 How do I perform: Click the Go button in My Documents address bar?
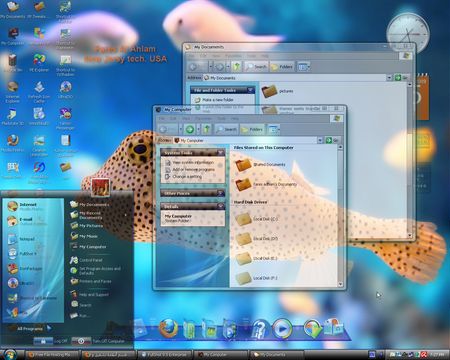401,78
